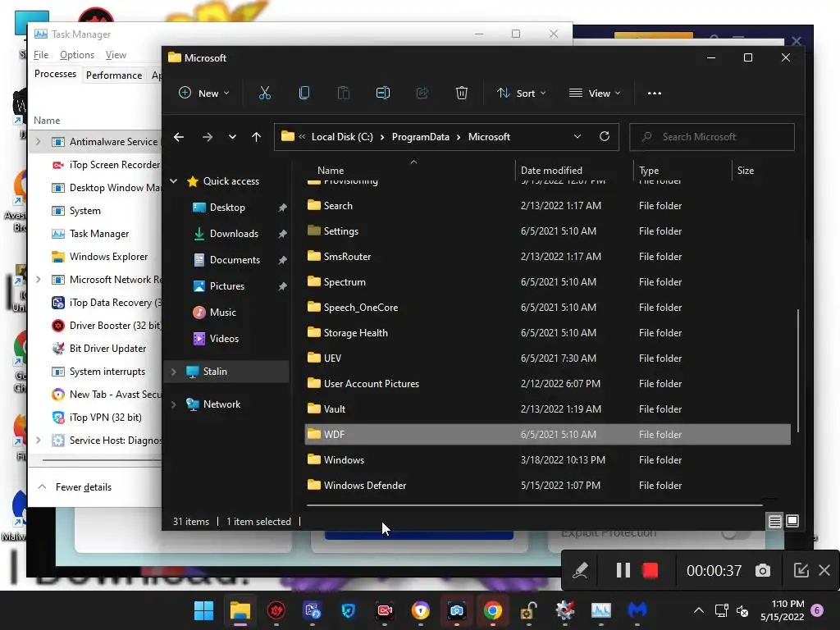
Task: Open recent locations dropdown chevron
Action: (232, 137)
